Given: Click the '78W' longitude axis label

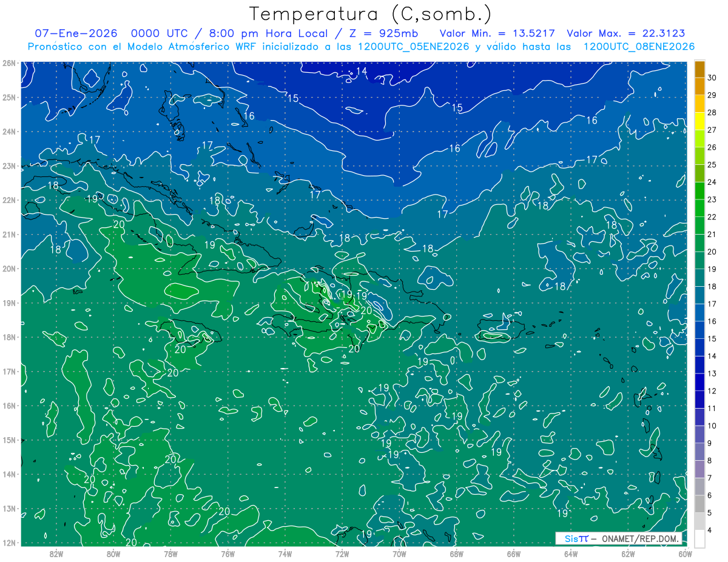Looking at the screenshot, I should coord(170,554).
